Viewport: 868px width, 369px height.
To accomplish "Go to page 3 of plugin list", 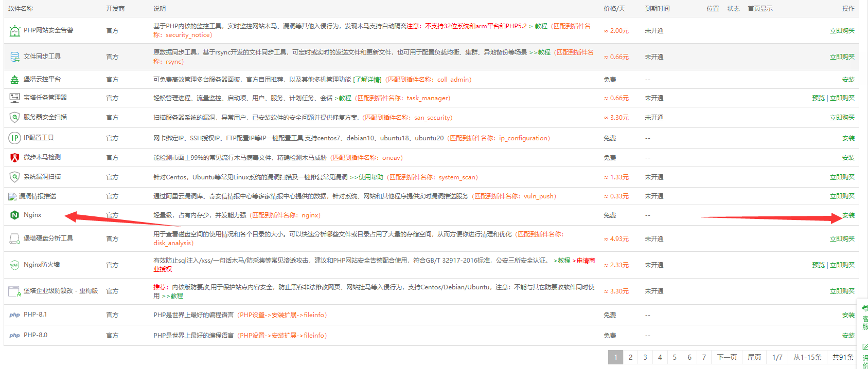I will [x=645, y=357].
